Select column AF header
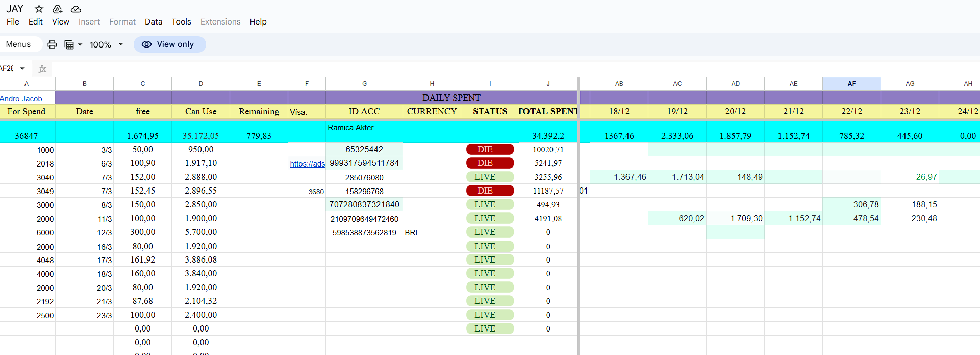The height and width of the screenshot is (355, 980). [x=851, y=84]
